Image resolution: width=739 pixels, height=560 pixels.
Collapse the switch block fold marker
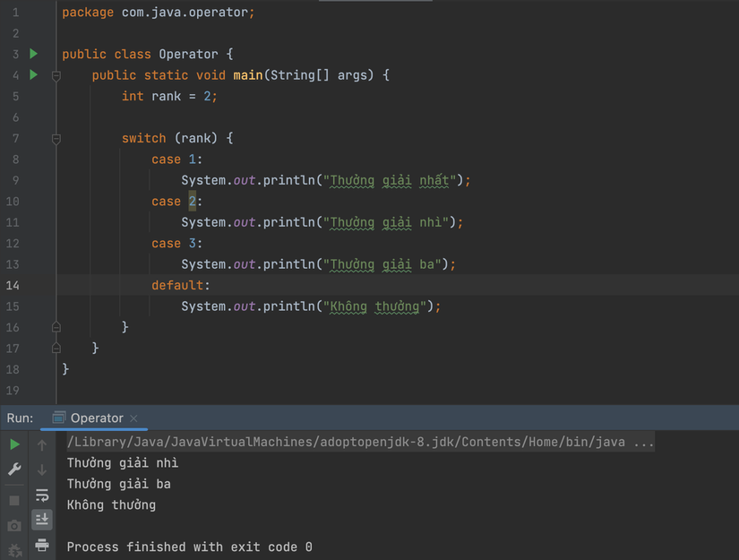click(x=56, y=139)
